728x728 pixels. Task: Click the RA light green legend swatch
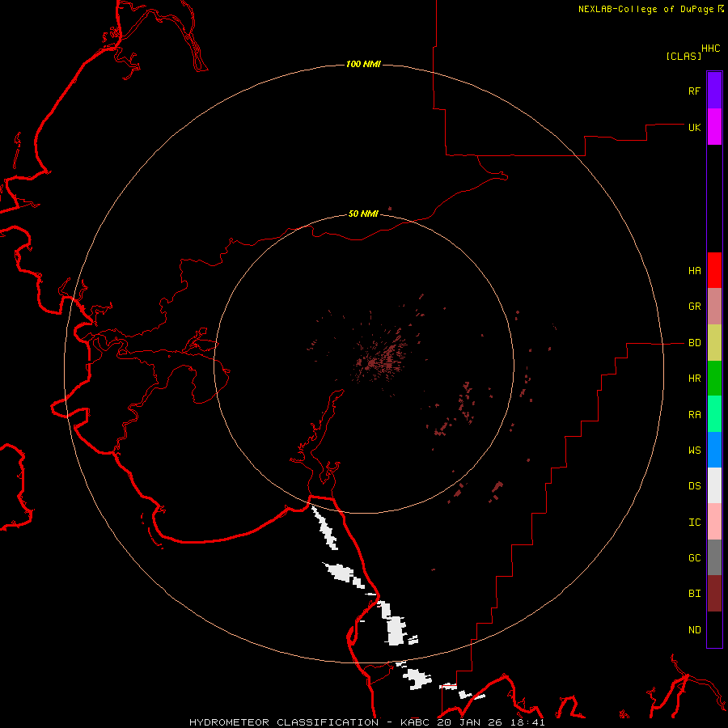(714, 414)
